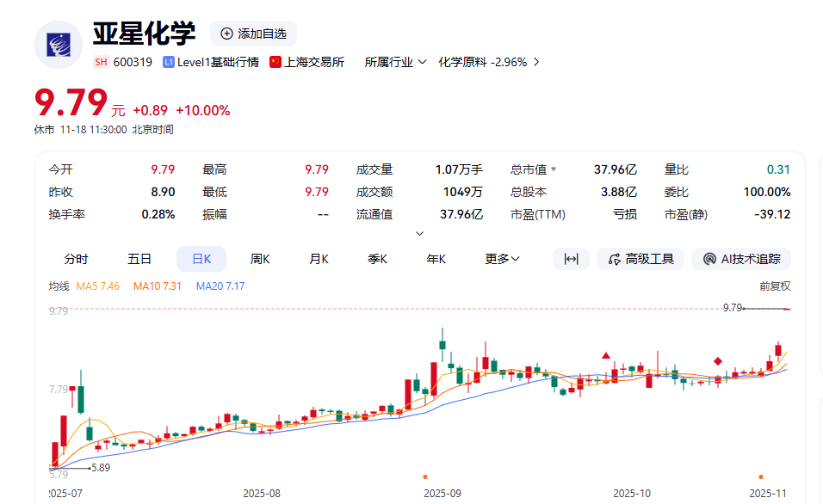823x504 pixels.
Task: Open the 更多 period dropdown
Action: [502, 259]
